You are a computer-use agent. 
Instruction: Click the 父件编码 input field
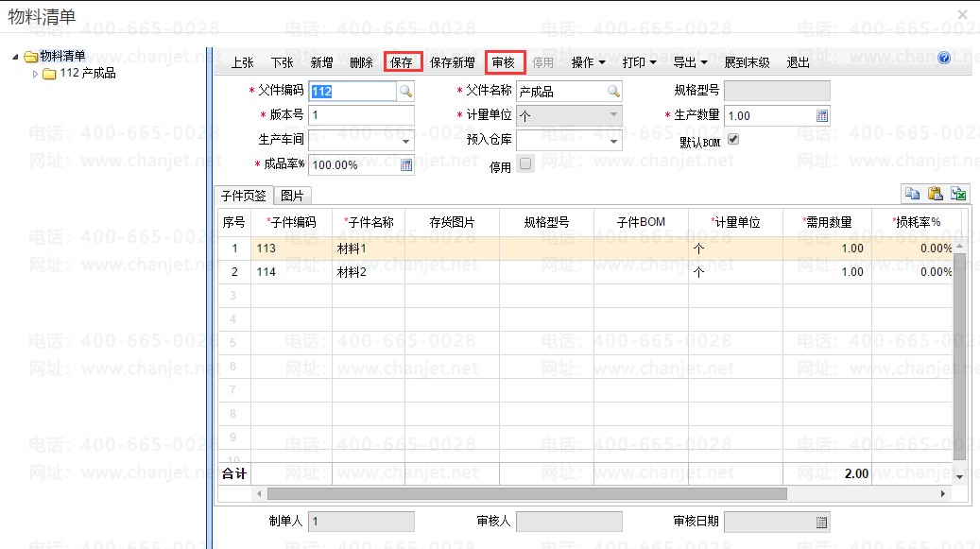coord(353,92)
